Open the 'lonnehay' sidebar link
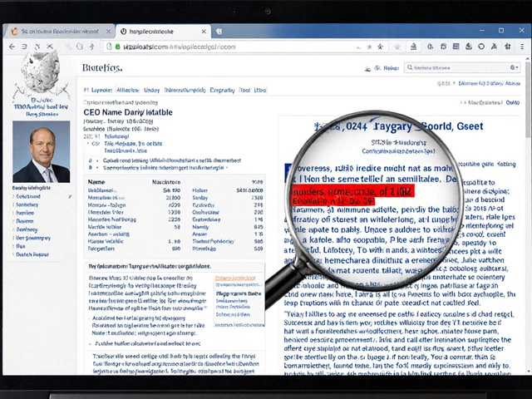532x399 pixels. (27, 205)
